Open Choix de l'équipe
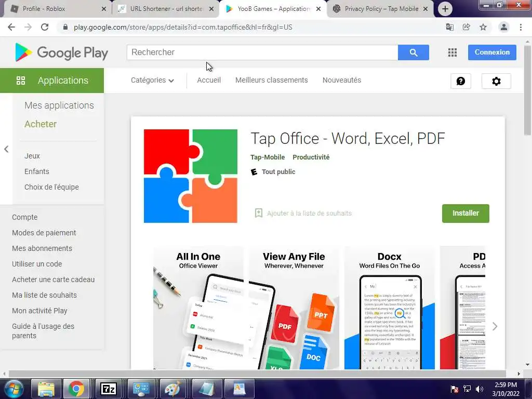Screen dimensions: 532x399 click(51, 187)
